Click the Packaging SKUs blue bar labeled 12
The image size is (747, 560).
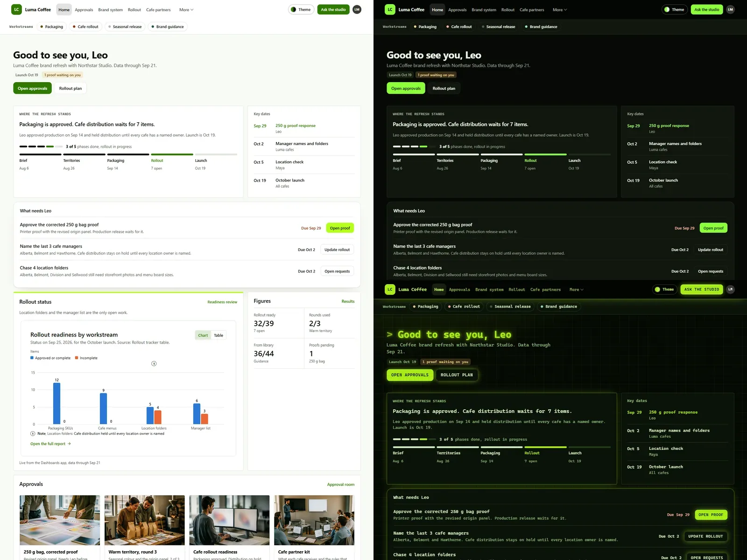[57, 404]
